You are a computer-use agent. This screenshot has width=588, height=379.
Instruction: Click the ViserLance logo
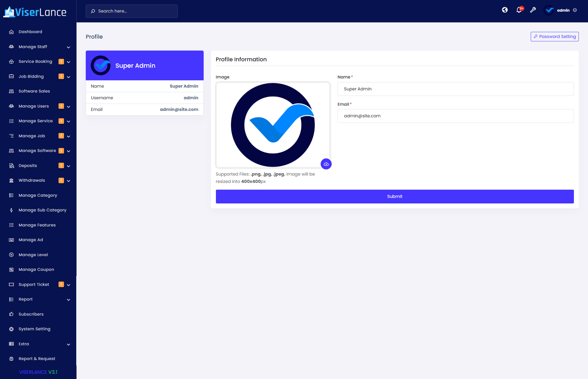click(35, 12)
